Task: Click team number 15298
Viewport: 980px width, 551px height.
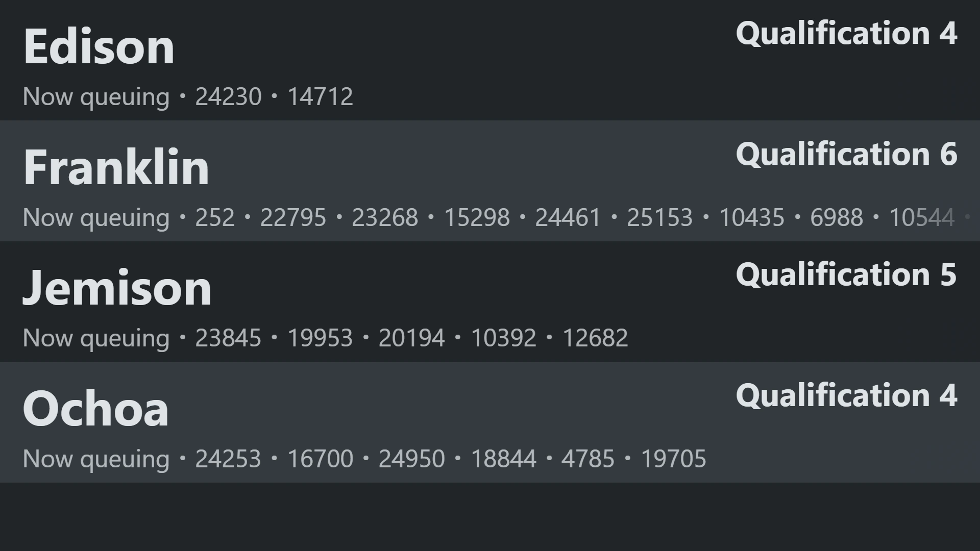Action: [x=477, y=218]
